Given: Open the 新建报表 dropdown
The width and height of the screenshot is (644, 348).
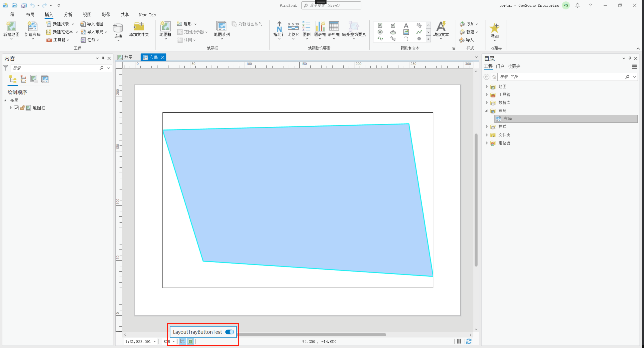Looking at the screenshot, I should pyautogui.click(x=73, y=24).
